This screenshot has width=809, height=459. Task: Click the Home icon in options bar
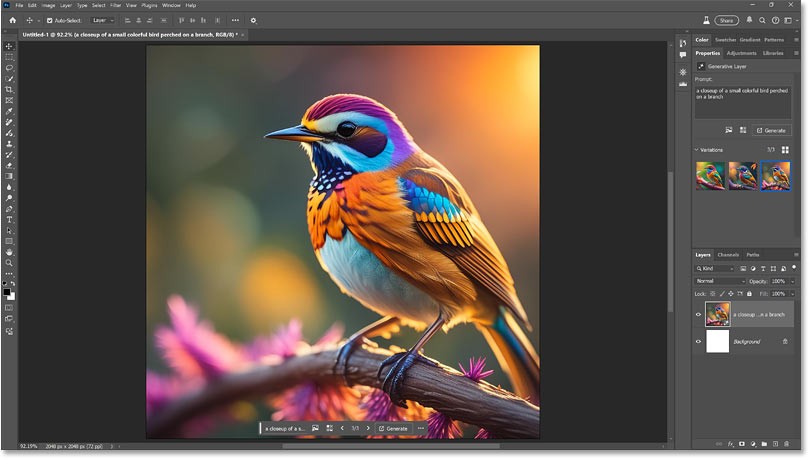12,19
